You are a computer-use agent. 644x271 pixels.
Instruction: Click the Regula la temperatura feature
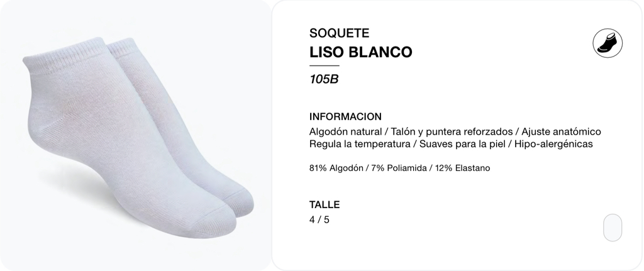point(360,144)
